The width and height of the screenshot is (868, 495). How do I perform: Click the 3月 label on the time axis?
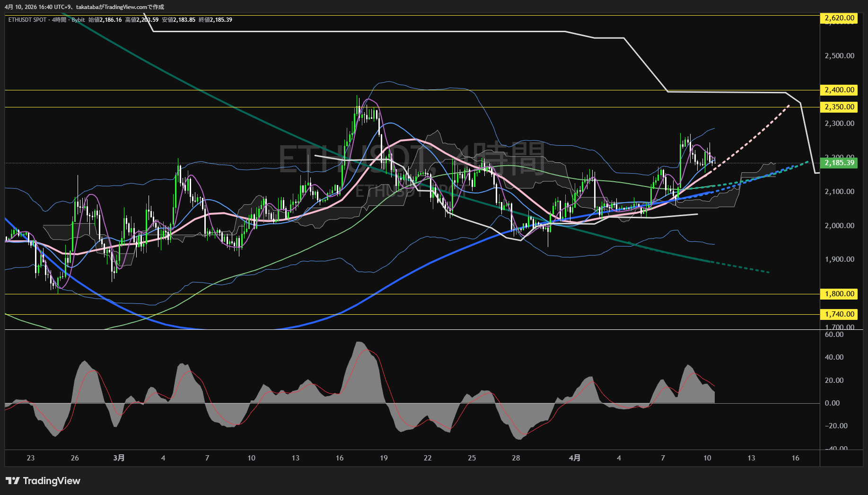pos(119,458)
